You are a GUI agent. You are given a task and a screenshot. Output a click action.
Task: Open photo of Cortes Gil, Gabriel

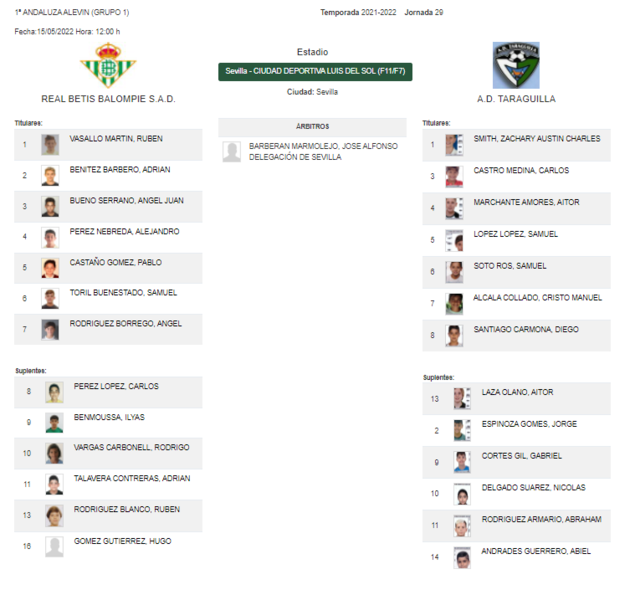[x=462, y=462]
